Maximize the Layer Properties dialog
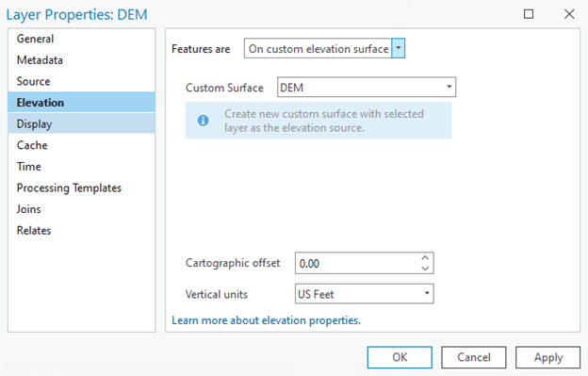Screen dimensions: 588x376 click(x=529, y=14)
